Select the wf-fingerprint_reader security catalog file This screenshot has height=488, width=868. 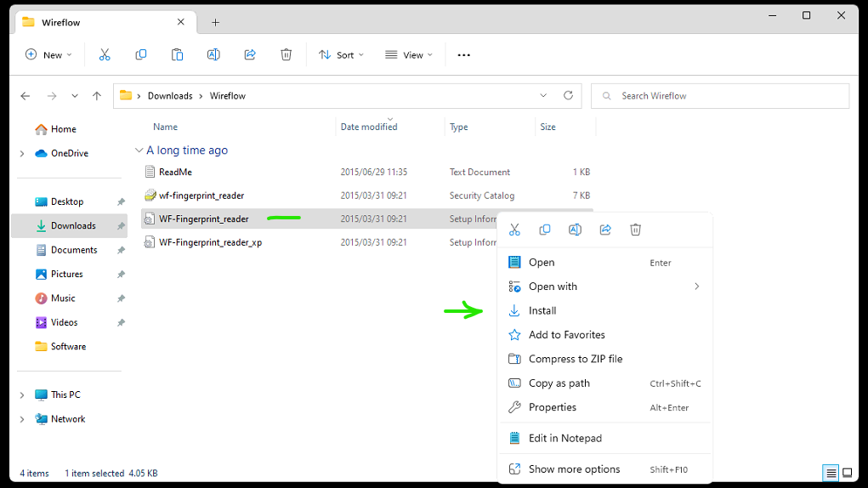pos(201,196)
